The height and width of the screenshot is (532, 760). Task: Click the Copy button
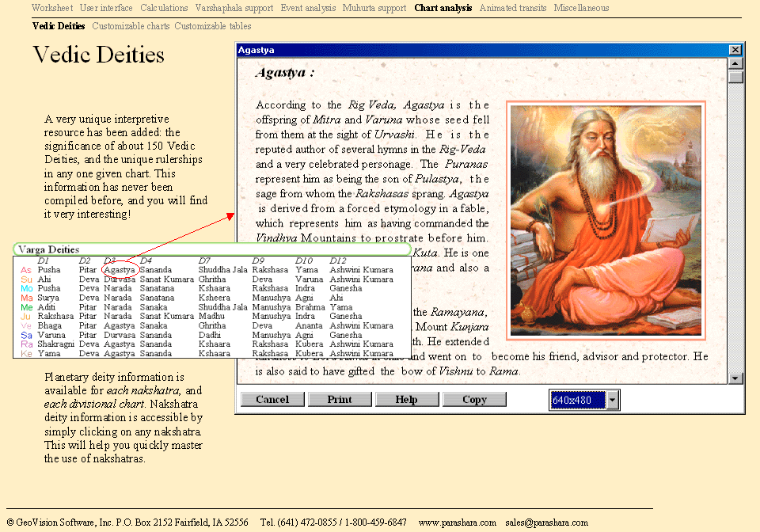pos(474,399)
